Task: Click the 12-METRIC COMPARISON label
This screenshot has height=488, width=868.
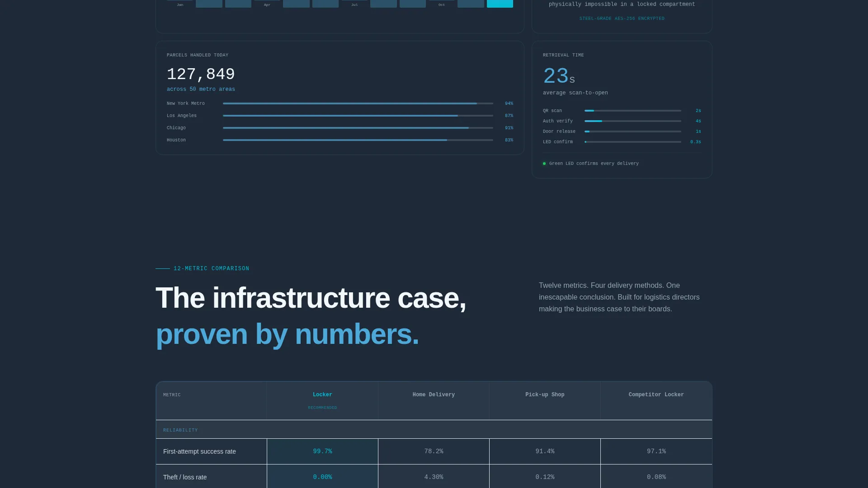Action: pyautogui.click(x=211, y=269)
